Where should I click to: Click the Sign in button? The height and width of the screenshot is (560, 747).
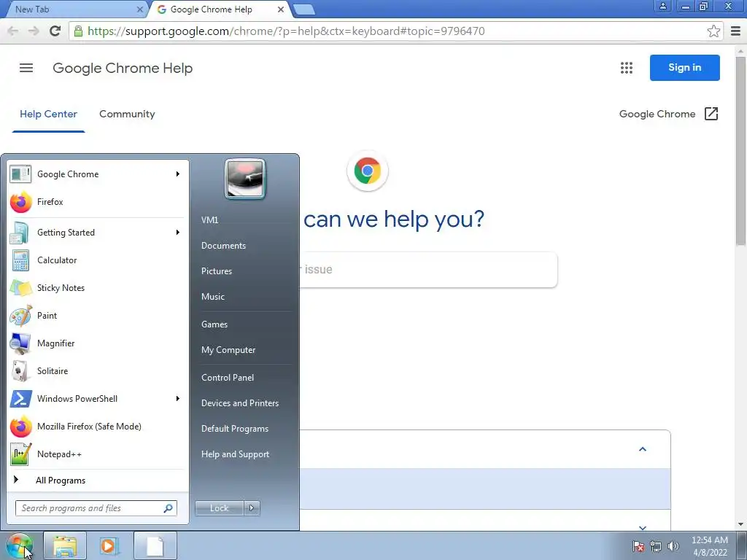[x=684, y=68]
